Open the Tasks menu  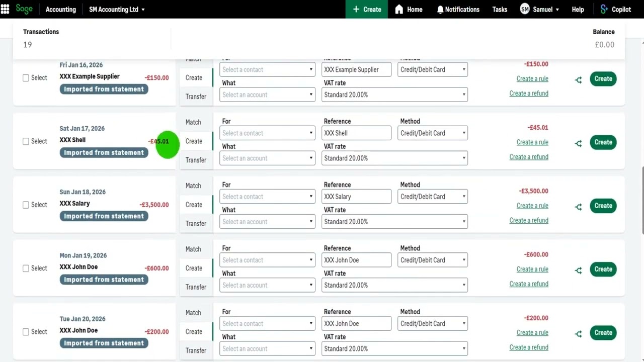[x=500, y=9]
